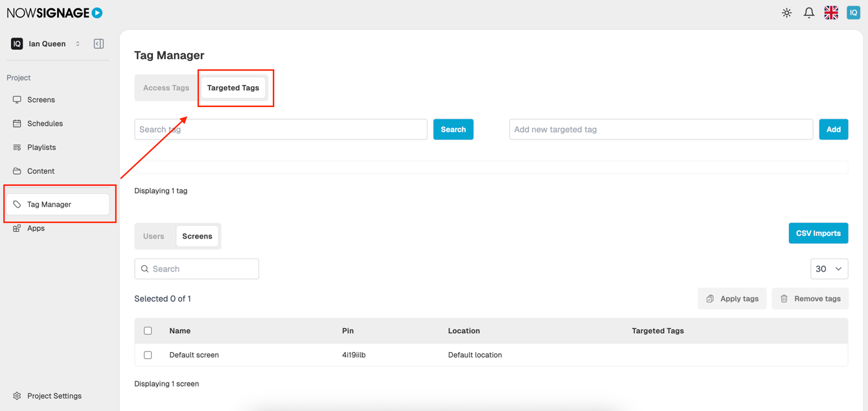868x411 pixels.
Task: Click the Location column header
Action: (x=464, y=331)
